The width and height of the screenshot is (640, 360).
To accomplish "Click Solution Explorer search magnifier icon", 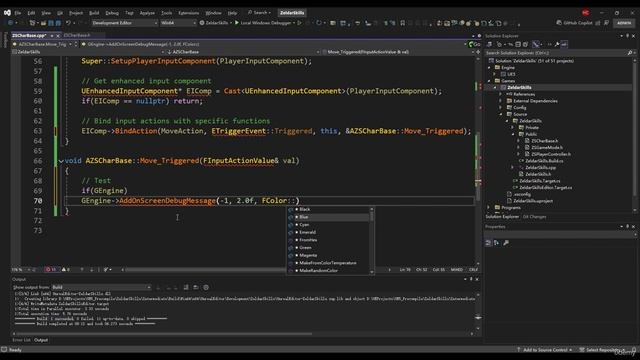I will 630,53.
